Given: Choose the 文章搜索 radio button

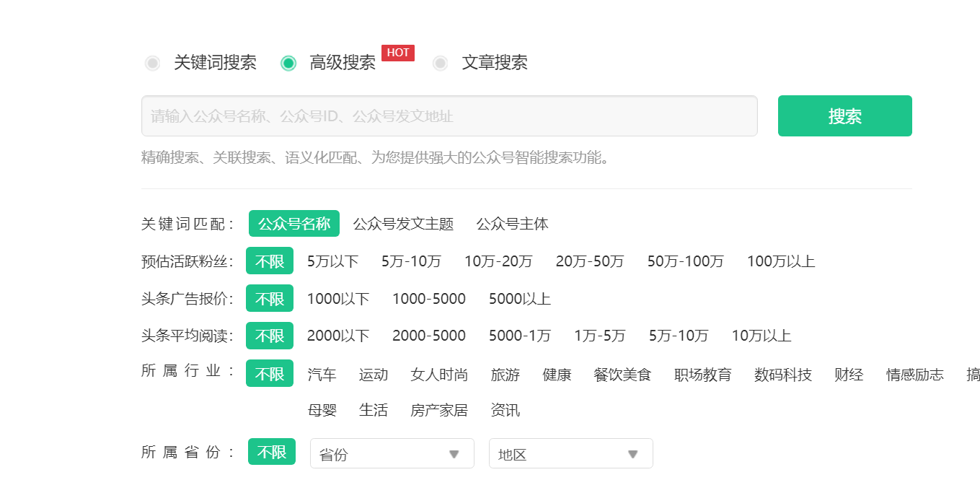Looking at the screenshot, I should 440,63.
